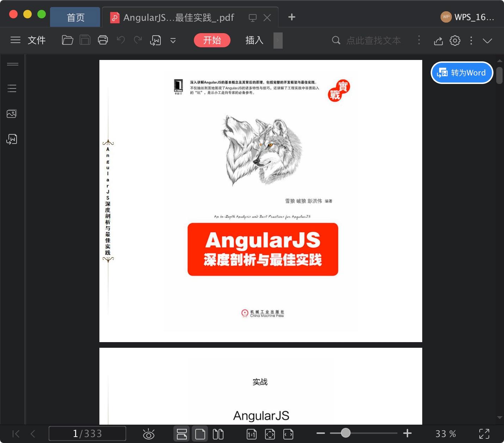Click the 33 % zoom value

[445, 434]
